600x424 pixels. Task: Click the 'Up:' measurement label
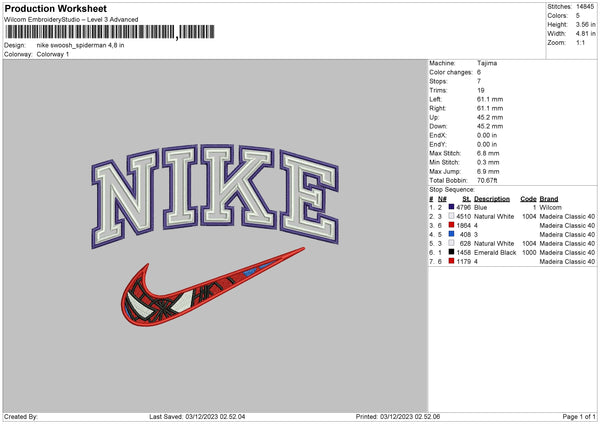coord(434,117)
